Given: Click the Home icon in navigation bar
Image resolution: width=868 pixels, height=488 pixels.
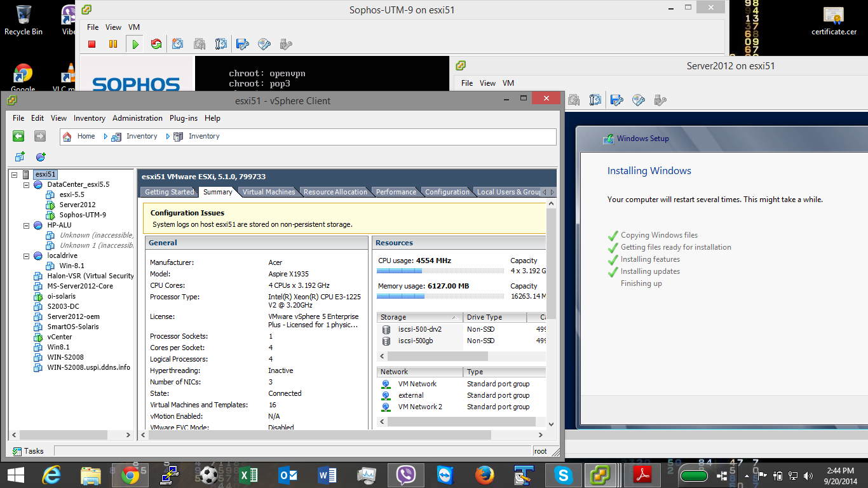Looking at the screenshot, I should coord(68,136).
